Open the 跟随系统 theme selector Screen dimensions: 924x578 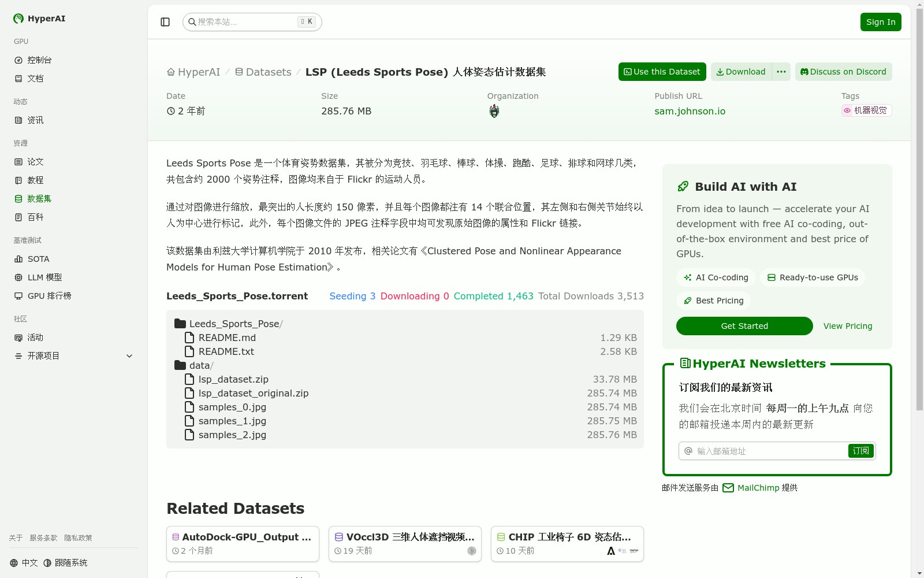[65, 563]
